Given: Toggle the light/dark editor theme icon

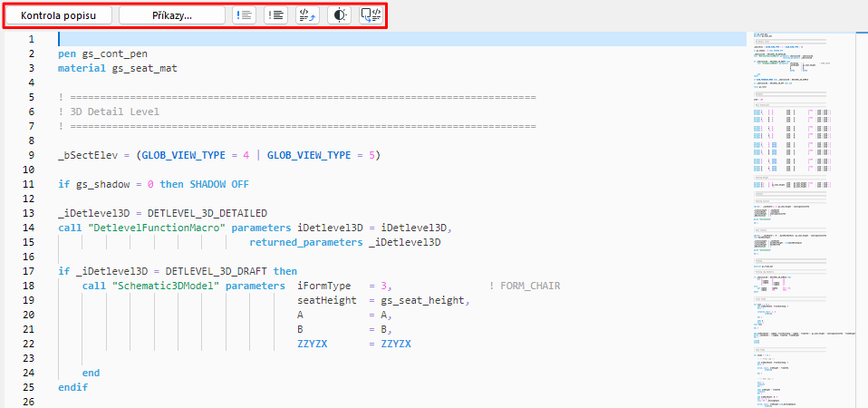Looking at the screenshot, I should (340, 15).
